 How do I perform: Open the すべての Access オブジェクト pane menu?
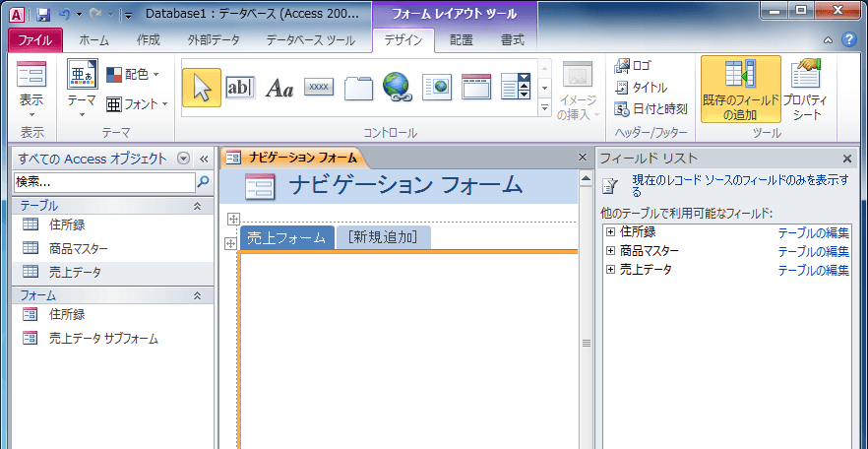(x=183, y=159)
